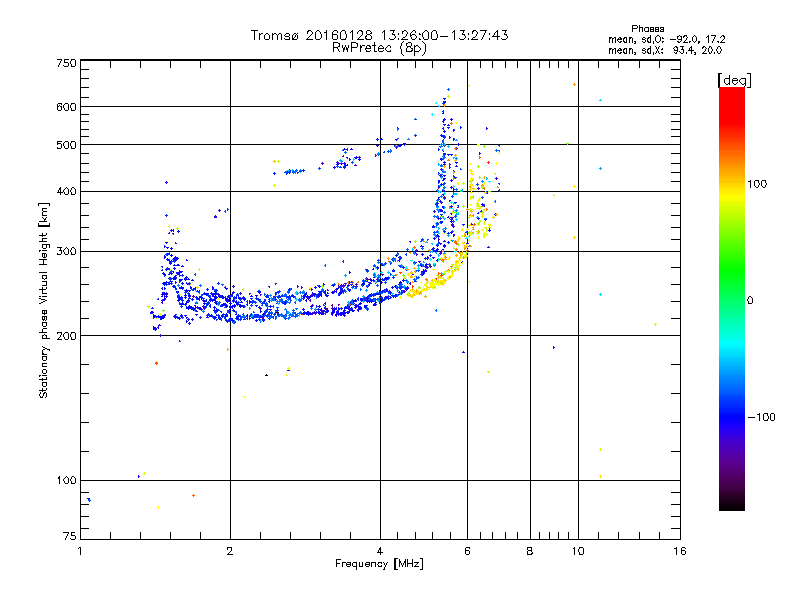Click the y-axis tick label "200"
The height and width of the screenshot is (600, 800).
(67, 336)
